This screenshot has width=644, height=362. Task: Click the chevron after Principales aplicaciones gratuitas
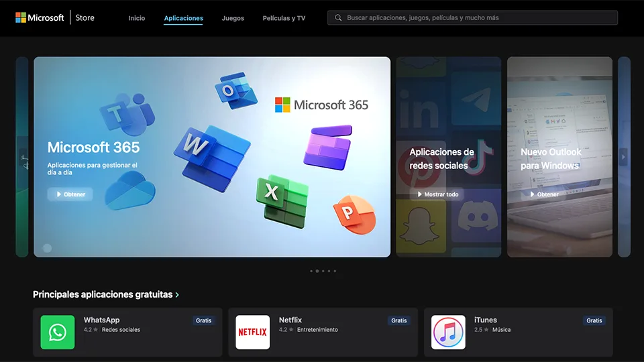point(177,295)
